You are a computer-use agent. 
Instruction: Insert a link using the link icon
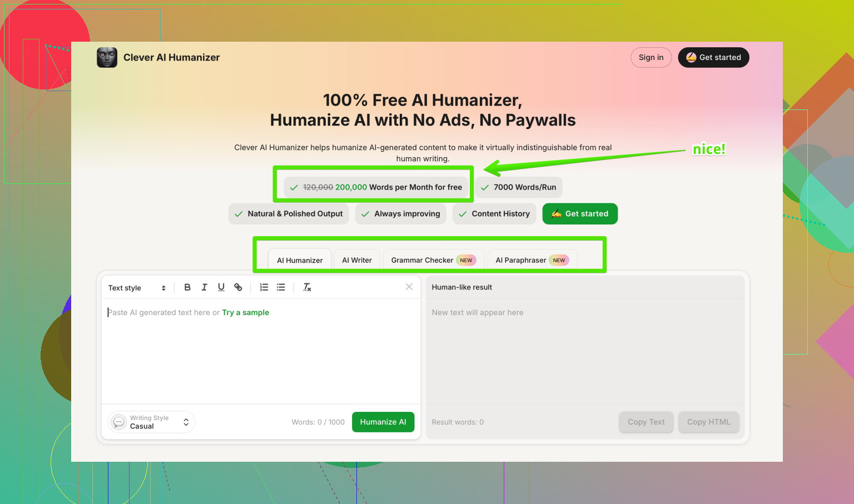tap(238, 287)
